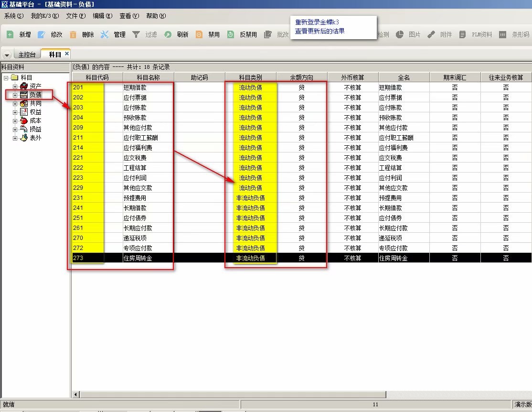Click the 禁用 (Disable) toolbar icon

199,34
